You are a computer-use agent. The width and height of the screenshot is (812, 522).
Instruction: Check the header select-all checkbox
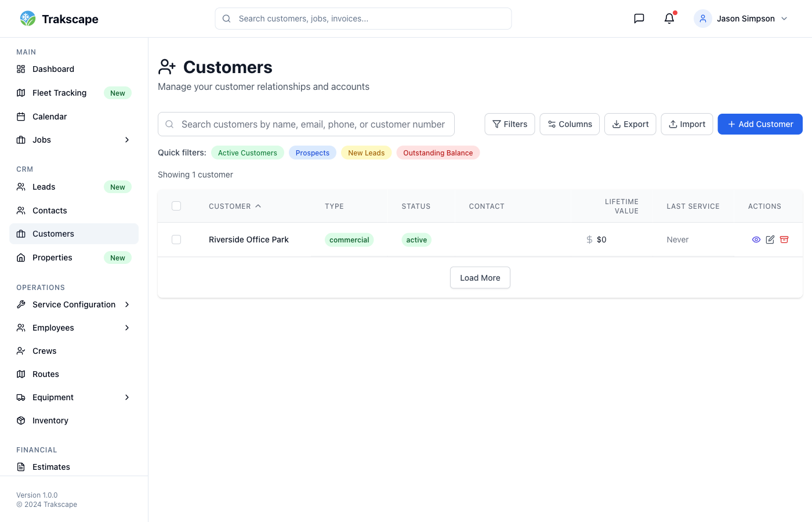pyautogui.click(x=176, y=206)
